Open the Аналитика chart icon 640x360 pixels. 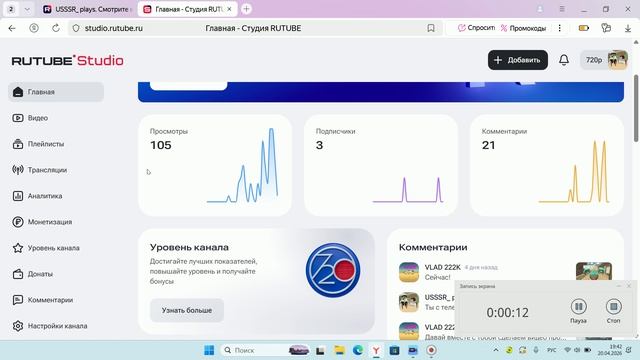[x=18, y=196]
